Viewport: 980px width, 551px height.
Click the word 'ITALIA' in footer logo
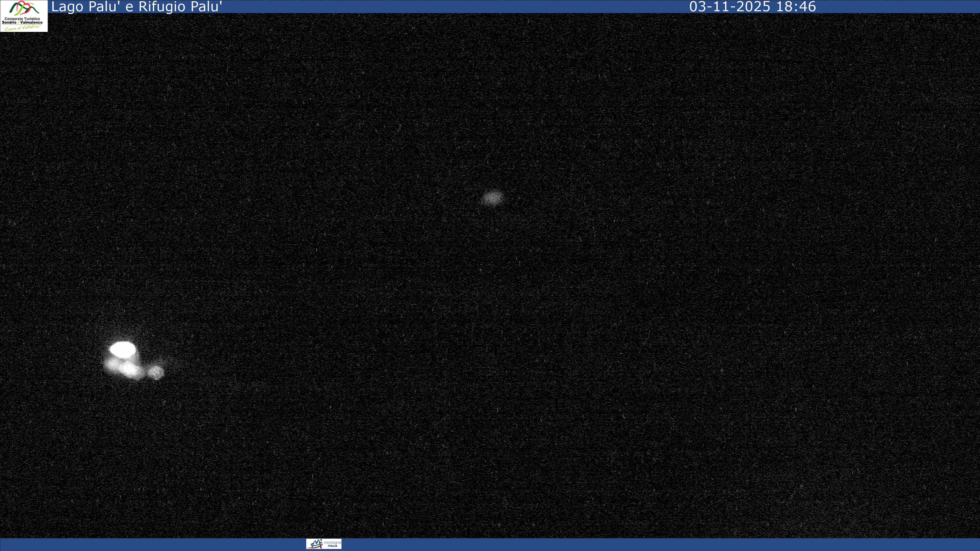click(332, 546)
